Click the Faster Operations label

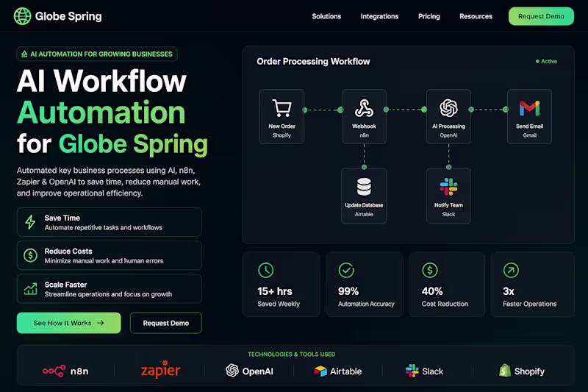coord(529,304)
